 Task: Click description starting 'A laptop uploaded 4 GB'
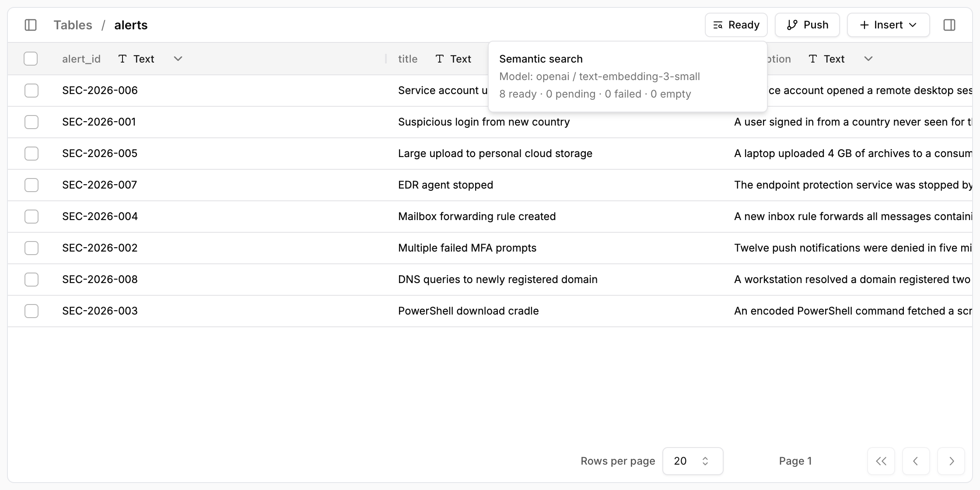(853, 154)
